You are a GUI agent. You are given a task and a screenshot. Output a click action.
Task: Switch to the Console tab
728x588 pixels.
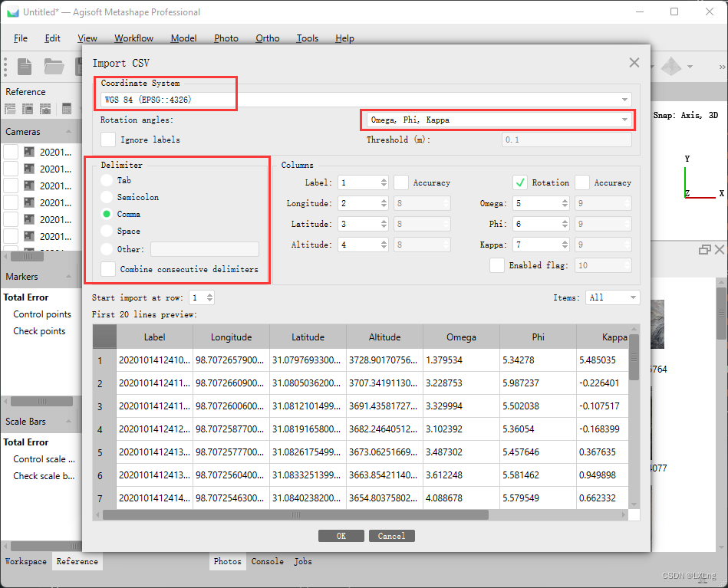268,561
